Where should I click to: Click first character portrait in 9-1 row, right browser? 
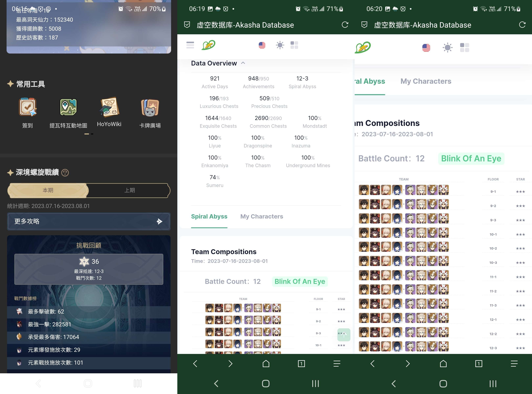tap(364, 190)
